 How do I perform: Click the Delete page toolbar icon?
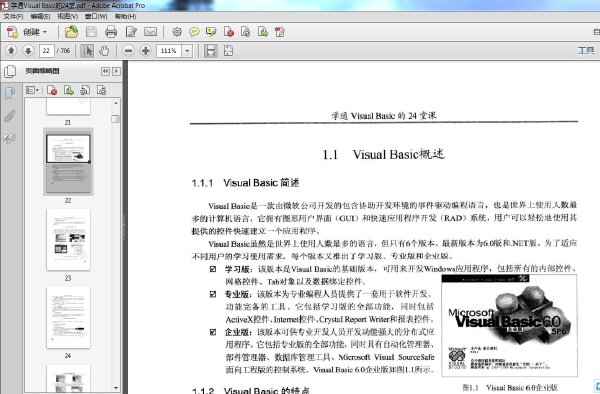coord(229,32)
